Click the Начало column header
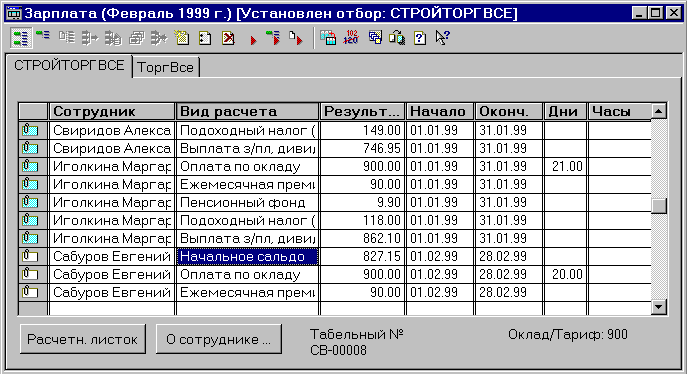 [x=440, y=111]
